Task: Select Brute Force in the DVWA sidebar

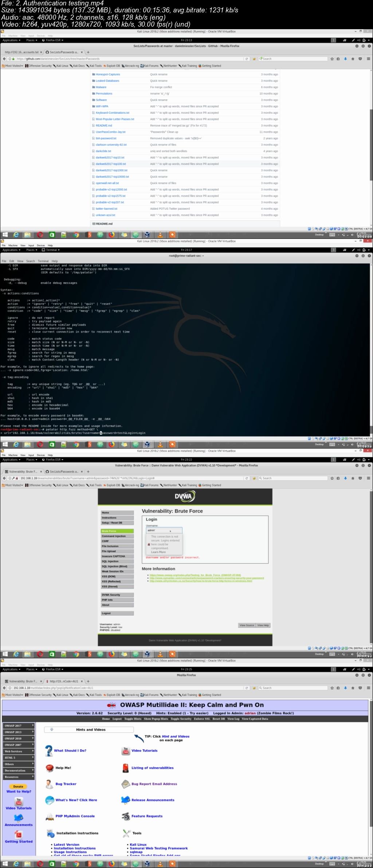Action: pos(117,531)
